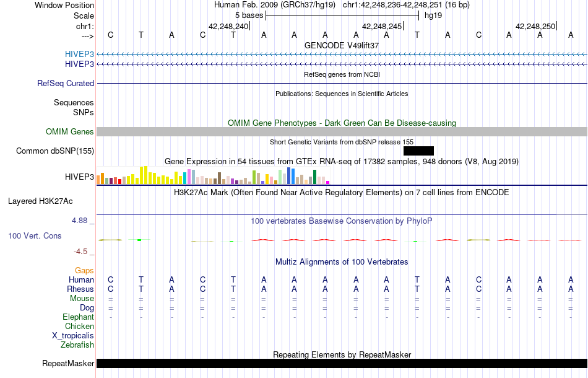Click the OMIM Genes track label
588x378 pixels.
pyautogui.click(x=70, y=132)
